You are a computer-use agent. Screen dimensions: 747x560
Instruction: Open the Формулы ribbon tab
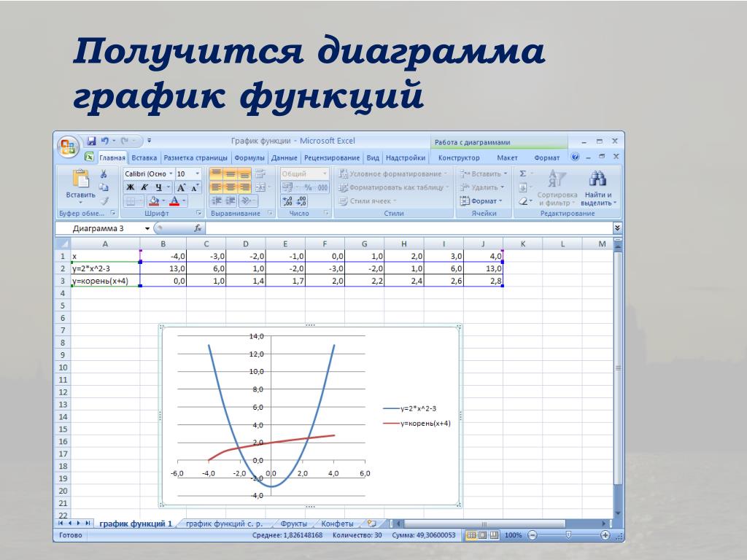point(249,157)
